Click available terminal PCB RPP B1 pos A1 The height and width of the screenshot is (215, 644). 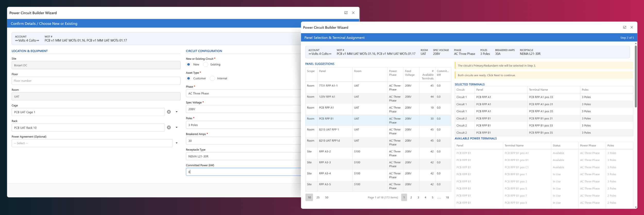544,153
